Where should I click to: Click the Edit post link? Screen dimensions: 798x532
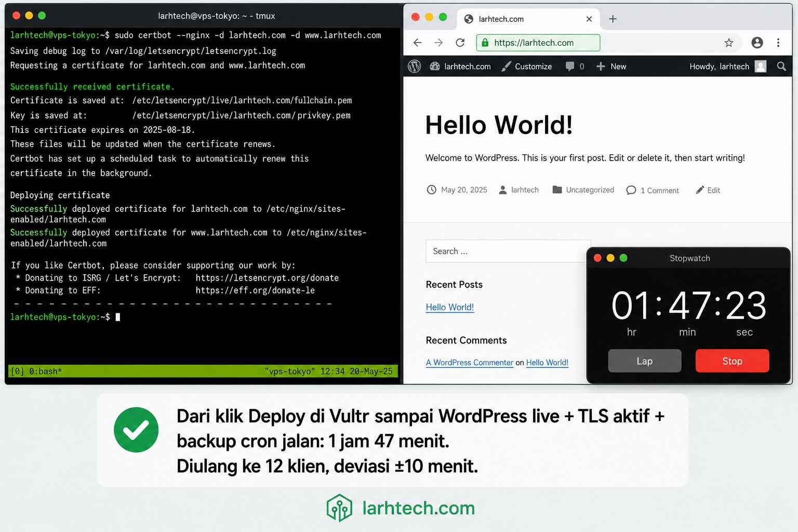[713, 191]
